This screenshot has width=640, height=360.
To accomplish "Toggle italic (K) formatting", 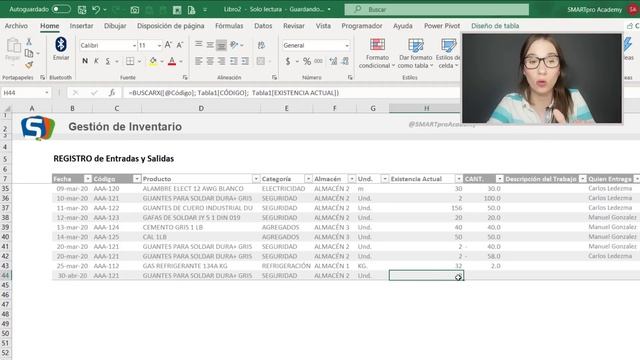I will pos(96,61).
